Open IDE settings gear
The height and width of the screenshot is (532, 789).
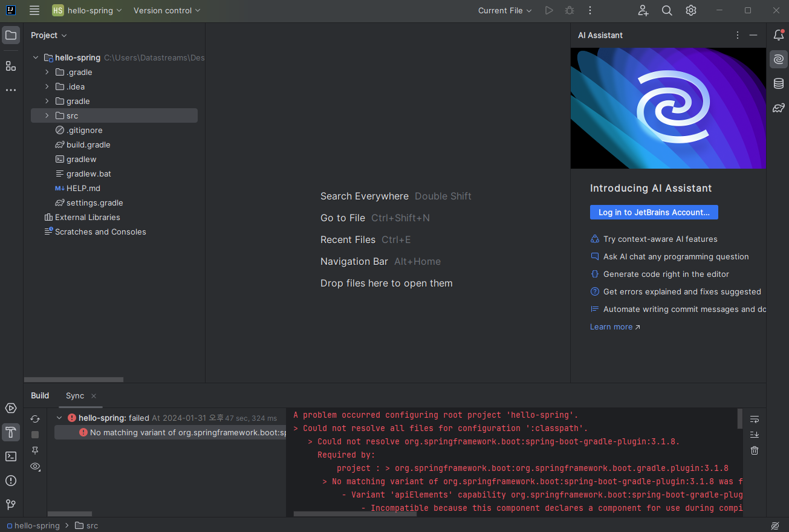coord(691,10)
